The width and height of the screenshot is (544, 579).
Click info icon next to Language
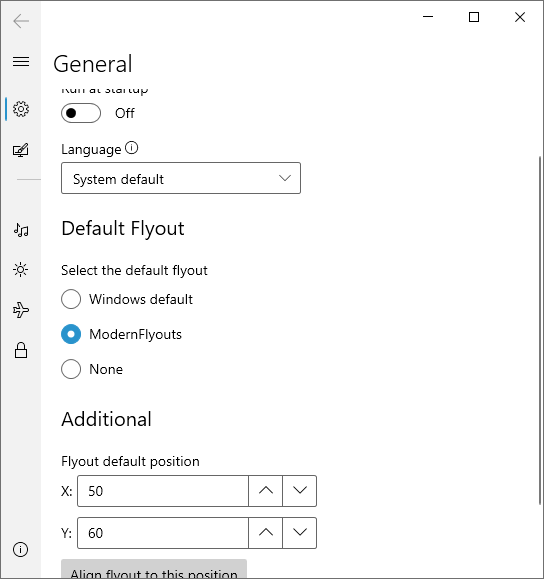[131, 148]
